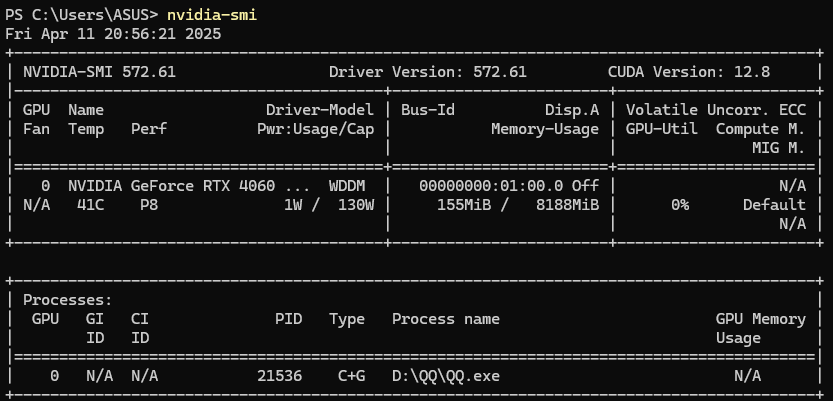Click the temperature value 41C
This screenshot has width=833, height=401.
tap(90, 205)
